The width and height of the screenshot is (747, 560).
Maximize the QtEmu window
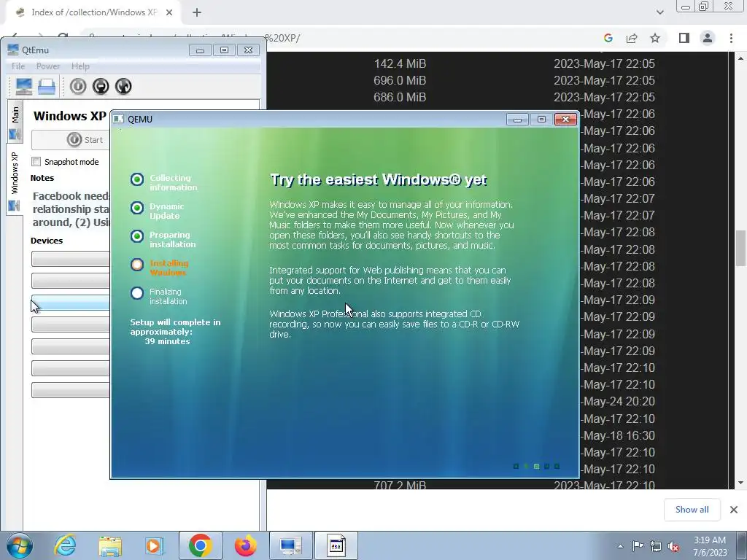point(224,50)
